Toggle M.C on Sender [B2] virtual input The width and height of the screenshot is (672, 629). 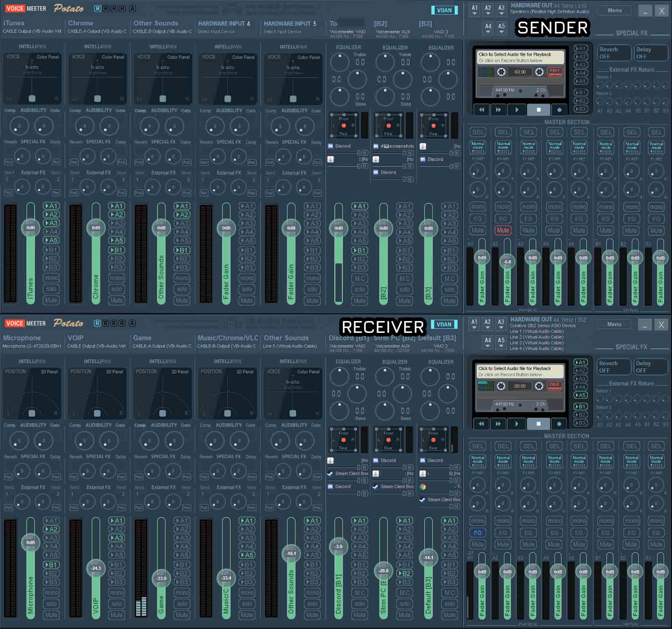404,279
